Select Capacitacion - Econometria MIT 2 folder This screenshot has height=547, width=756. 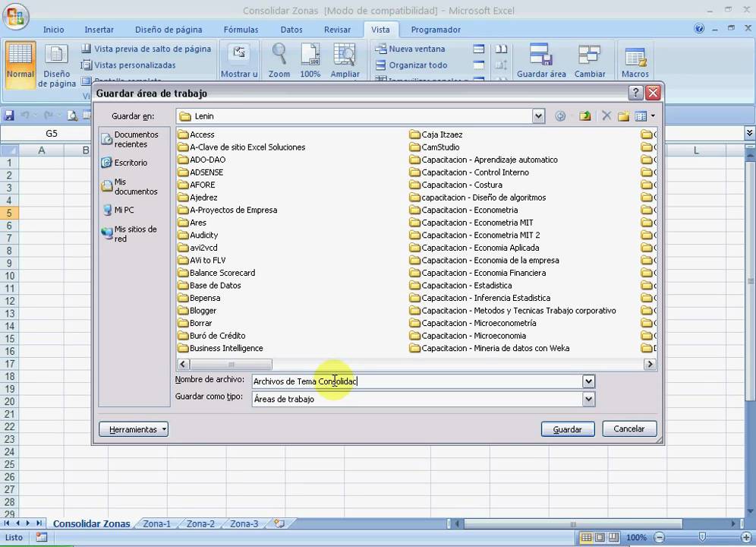[474, 235]
